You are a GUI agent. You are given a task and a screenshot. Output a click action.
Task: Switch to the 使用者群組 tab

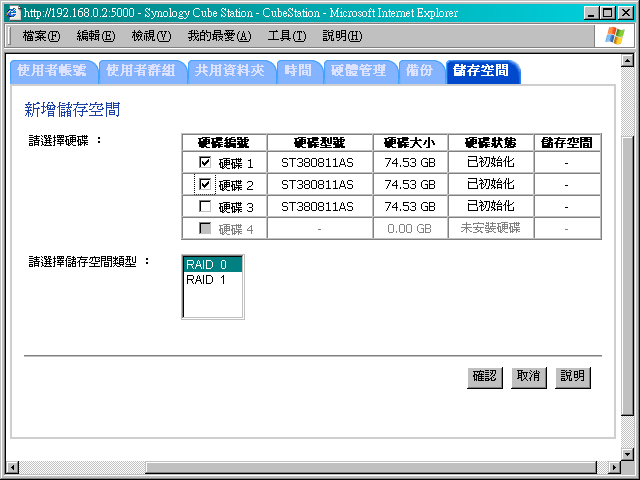[142, 71]
